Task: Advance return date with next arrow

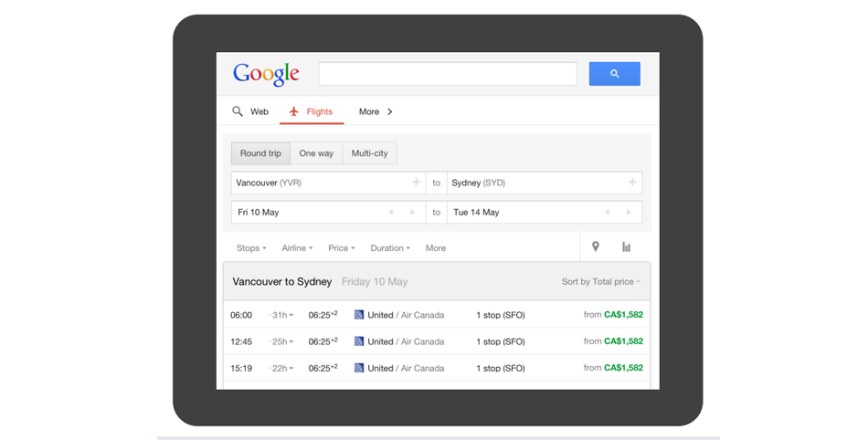Action: pos(629,213)
